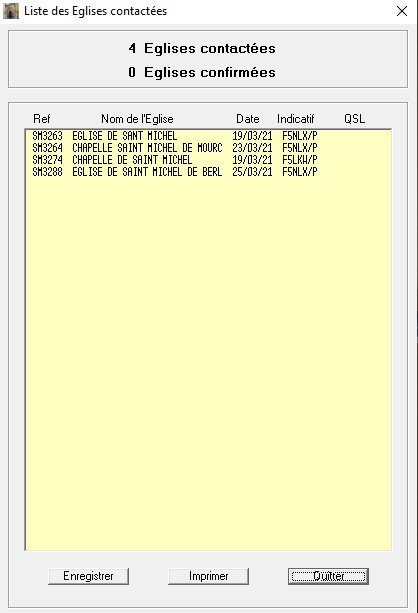Click the date 25/03/21 in the list
This screenshot has width=418, height=613.
point(252,172)
